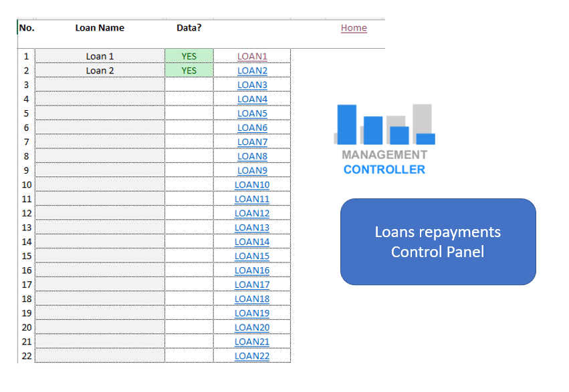Click the Data? column header
The image size is (569, 392).
tap(189, 28)
